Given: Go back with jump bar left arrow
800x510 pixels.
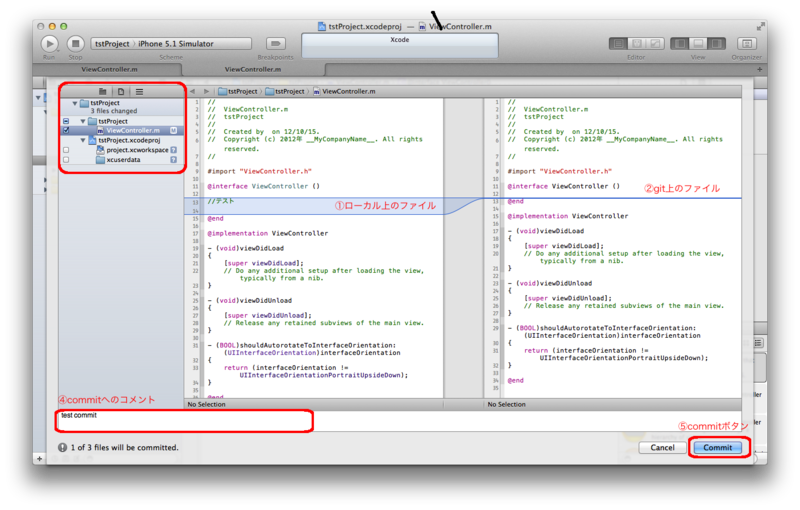Looking at the screenshot, I should 192,91.
